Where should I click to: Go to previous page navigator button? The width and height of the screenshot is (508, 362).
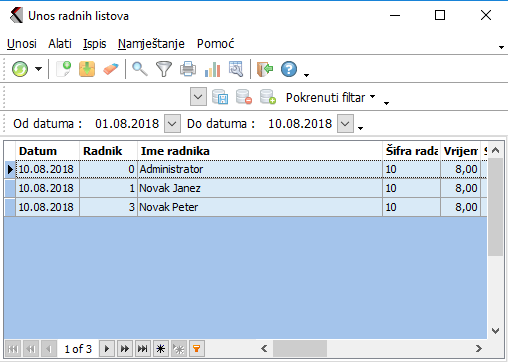31,349
